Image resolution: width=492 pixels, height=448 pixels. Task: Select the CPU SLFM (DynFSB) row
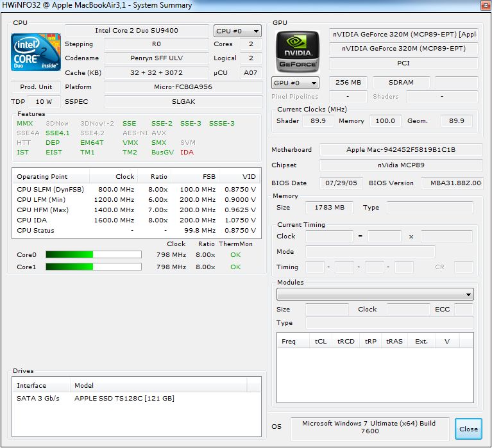(x=136, y=189)
